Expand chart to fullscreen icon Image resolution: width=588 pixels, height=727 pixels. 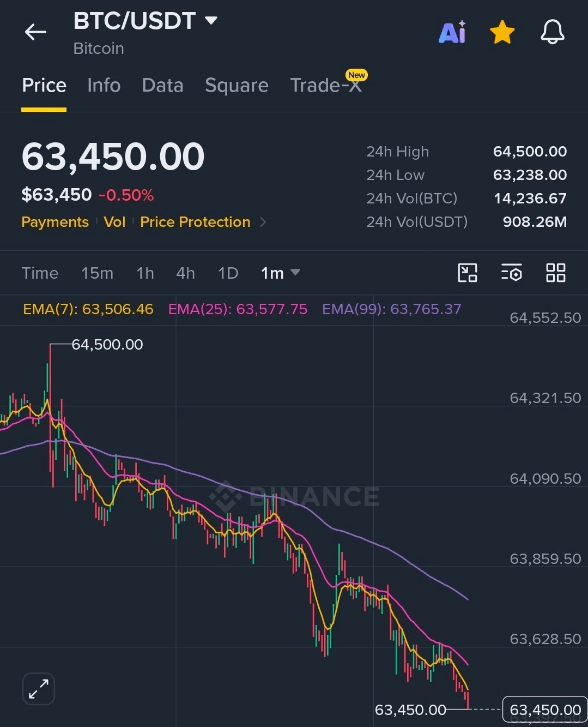pos(39,689)
